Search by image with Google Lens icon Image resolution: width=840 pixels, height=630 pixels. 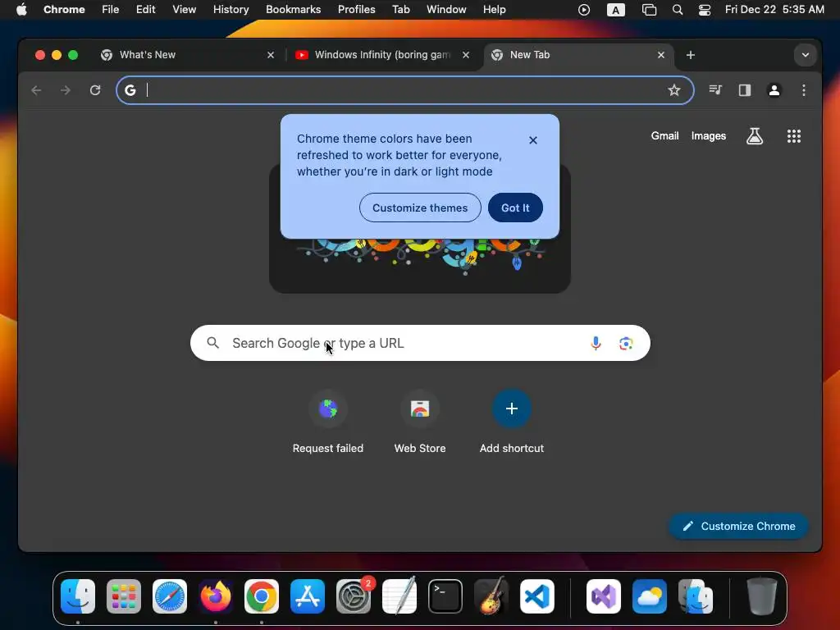[626, 343]
